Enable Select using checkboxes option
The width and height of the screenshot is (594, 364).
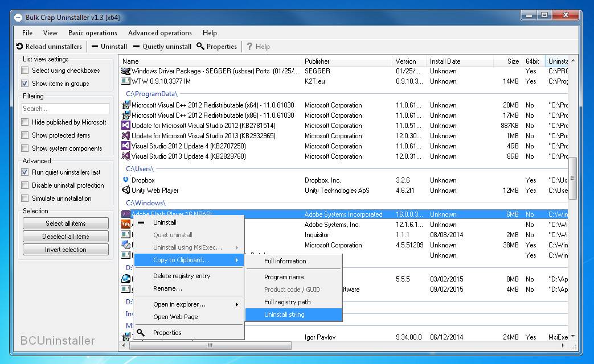tap(25, 71)
